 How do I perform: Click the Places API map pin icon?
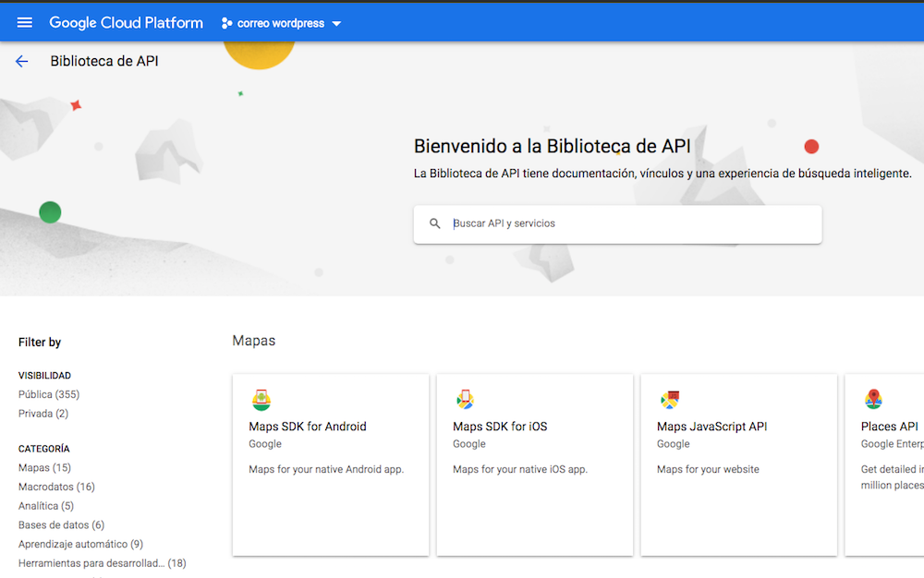pos(873,400)
